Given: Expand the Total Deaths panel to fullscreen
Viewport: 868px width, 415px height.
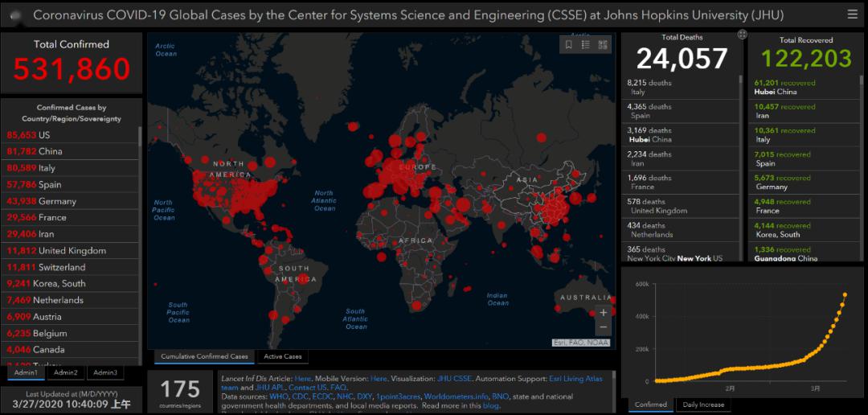Looking at the screenshot, I should click(743, 35).
